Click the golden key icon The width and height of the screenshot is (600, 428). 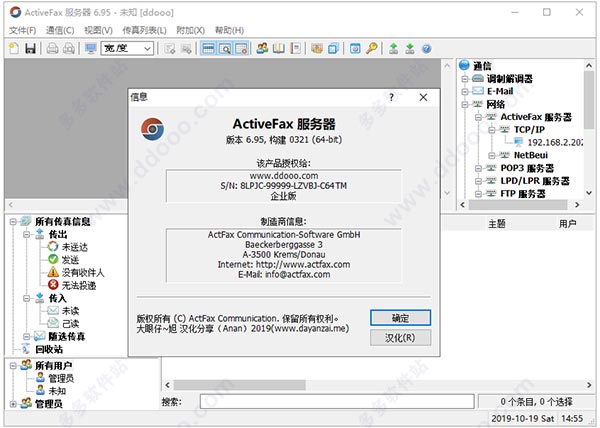(x=371, y=49)
